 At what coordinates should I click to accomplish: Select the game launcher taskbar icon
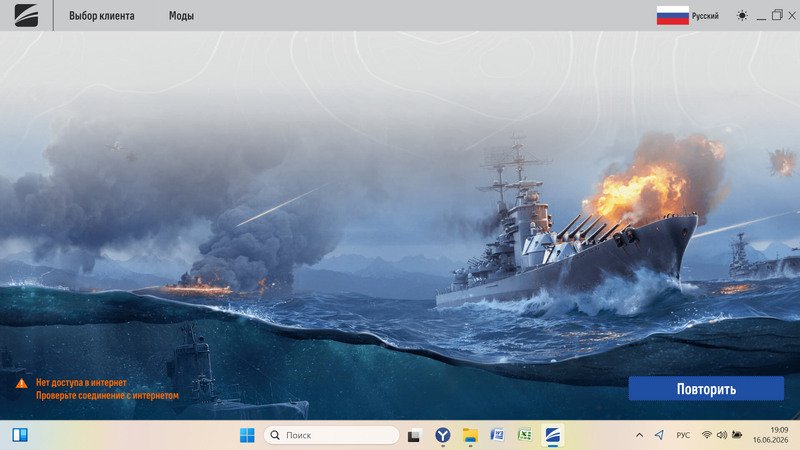tap(553, 435)
